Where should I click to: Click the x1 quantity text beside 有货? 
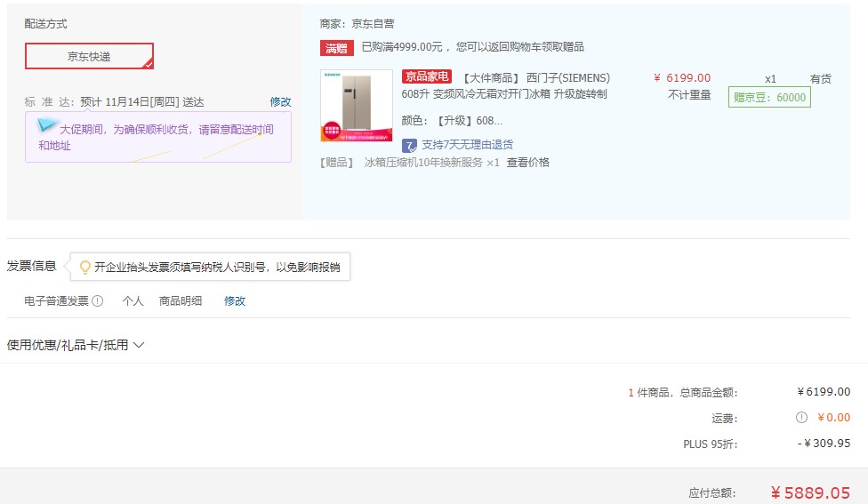click(770, 79)
